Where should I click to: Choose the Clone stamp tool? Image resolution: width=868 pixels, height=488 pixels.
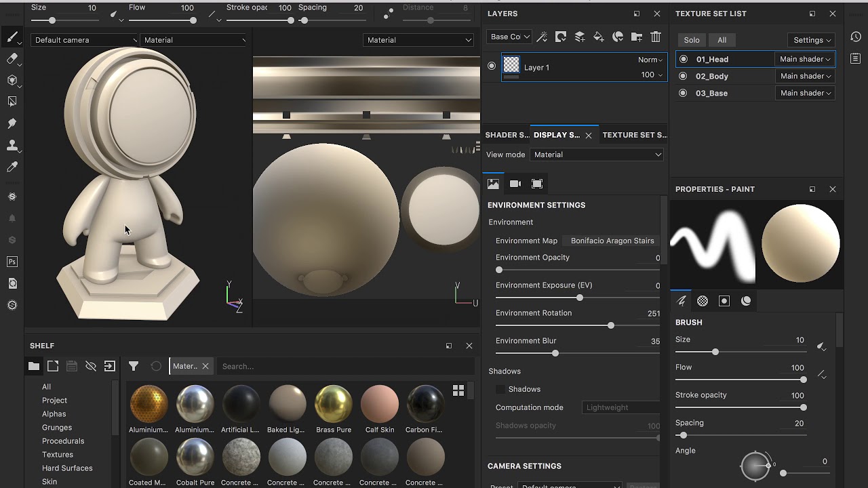pyautogui.click(x=12, y=145)
